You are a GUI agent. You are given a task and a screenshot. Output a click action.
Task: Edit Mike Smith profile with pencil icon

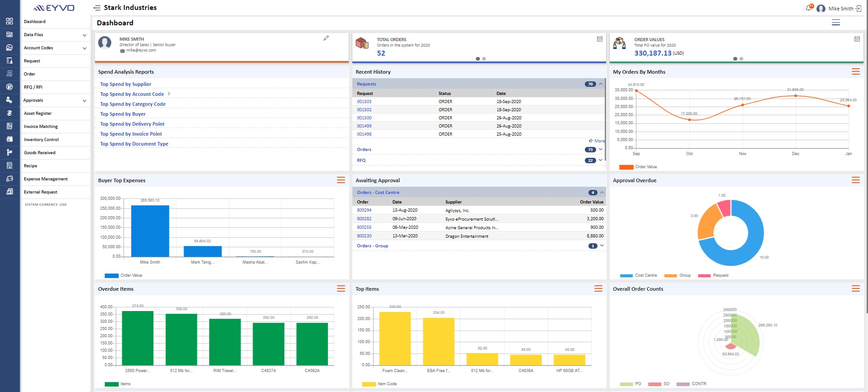(x=326, y=38)
